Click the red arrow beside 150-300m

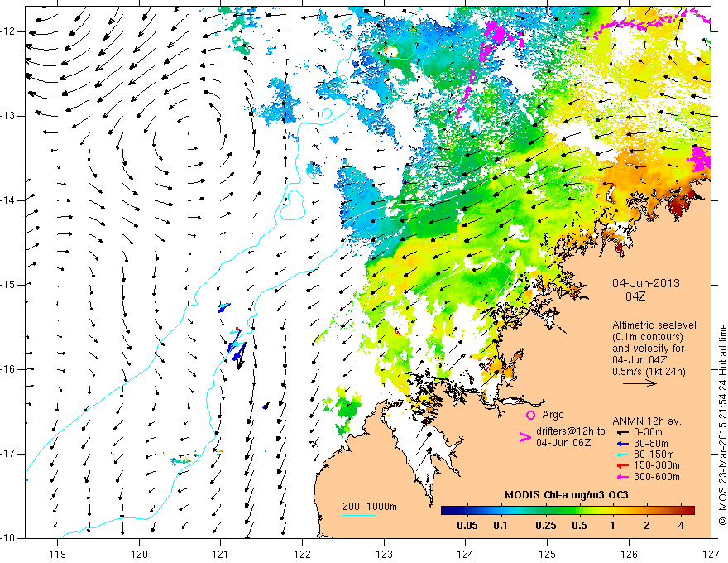click(x=623, y=466)
